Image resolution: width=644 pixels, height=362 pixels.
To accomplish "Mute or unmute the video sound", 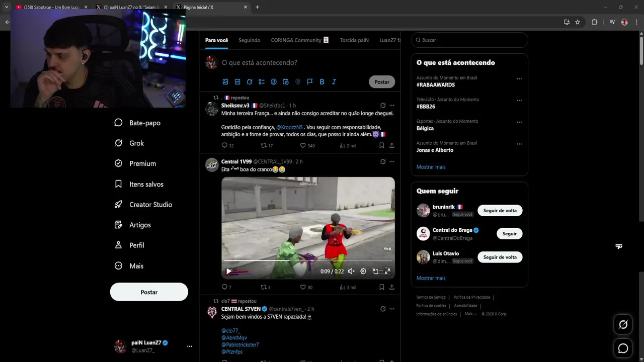I will (x=351, y=271).
